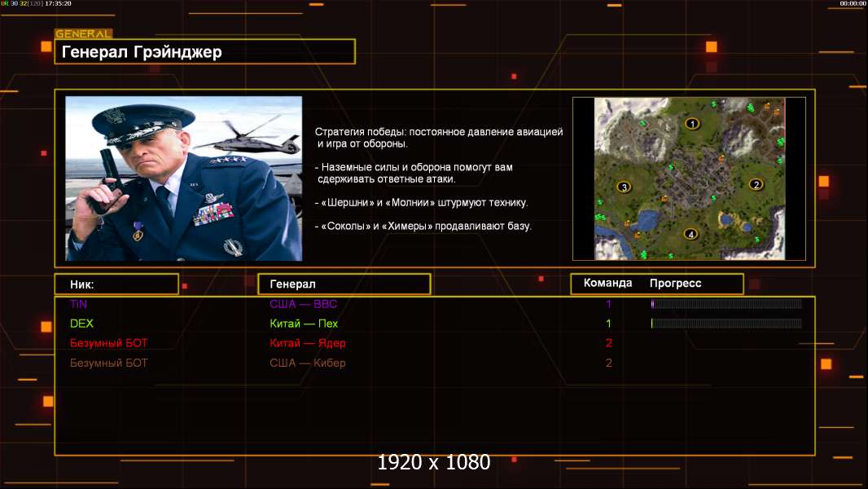Click team number in TiN's row
Screen dimensions: 868x489
point(608,304)
